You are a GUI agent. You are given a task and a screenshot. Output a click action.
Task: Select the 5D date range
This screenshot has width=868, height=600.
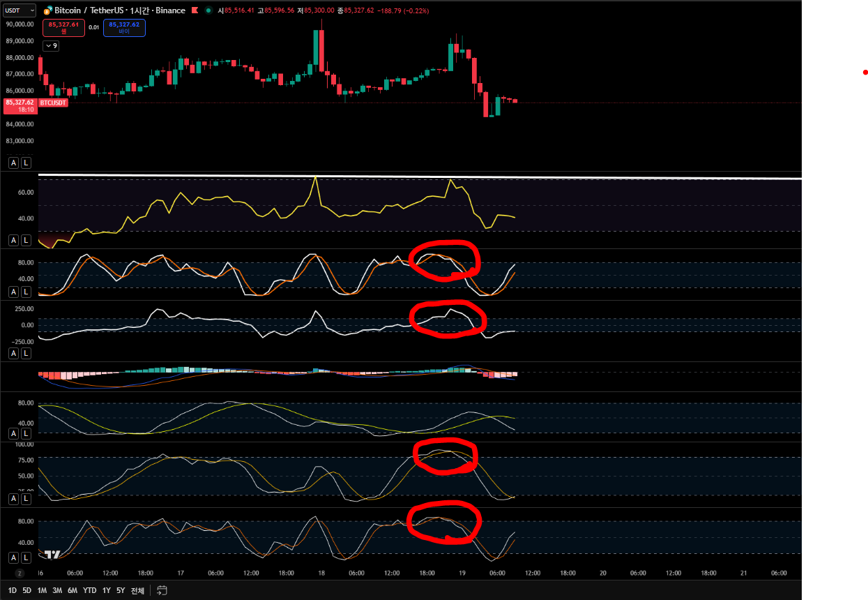[26, 590]
